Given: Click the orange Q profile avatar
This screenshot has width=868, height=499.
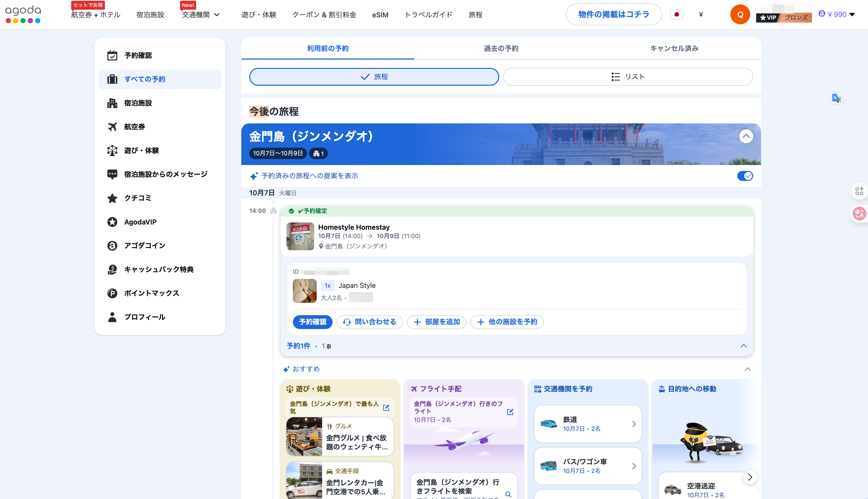Looking at the screenshot, I should (x=740, y=14).
